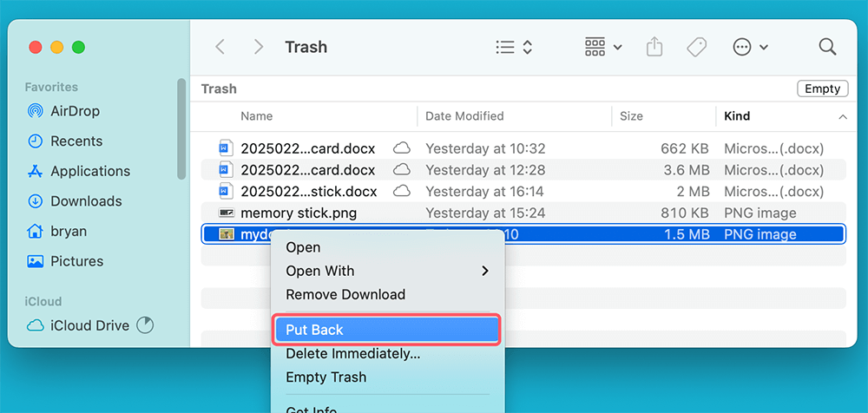Click the iCloud Drive storage progress indicator
Viewport: 868px width, 413px height.
tap(144, 325)
